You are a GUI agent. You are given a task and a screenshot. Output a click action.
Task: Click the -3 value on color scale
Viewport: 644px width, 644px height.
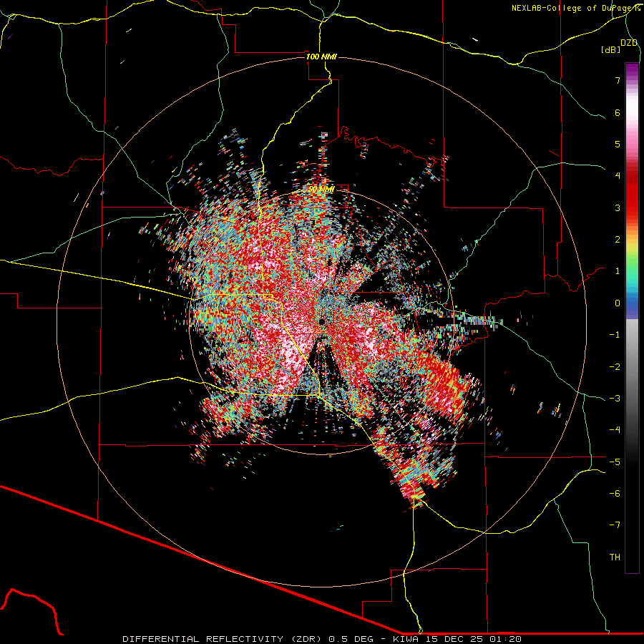point(615,398)
